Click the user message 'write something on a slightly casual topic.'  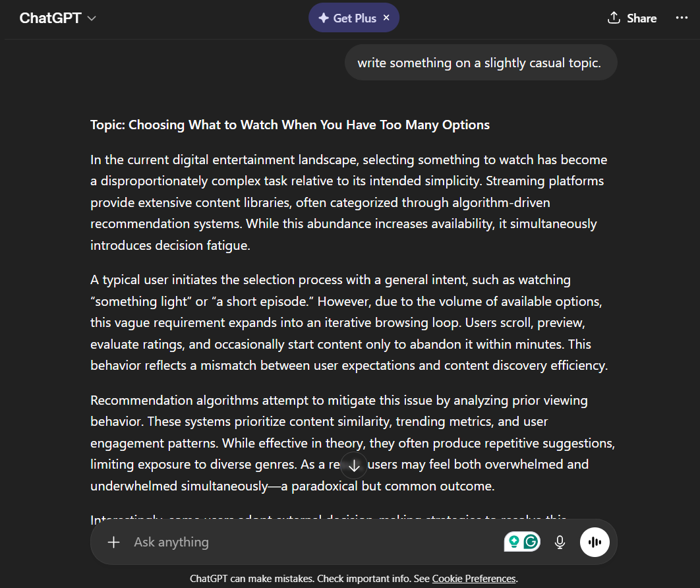(479, 63)
